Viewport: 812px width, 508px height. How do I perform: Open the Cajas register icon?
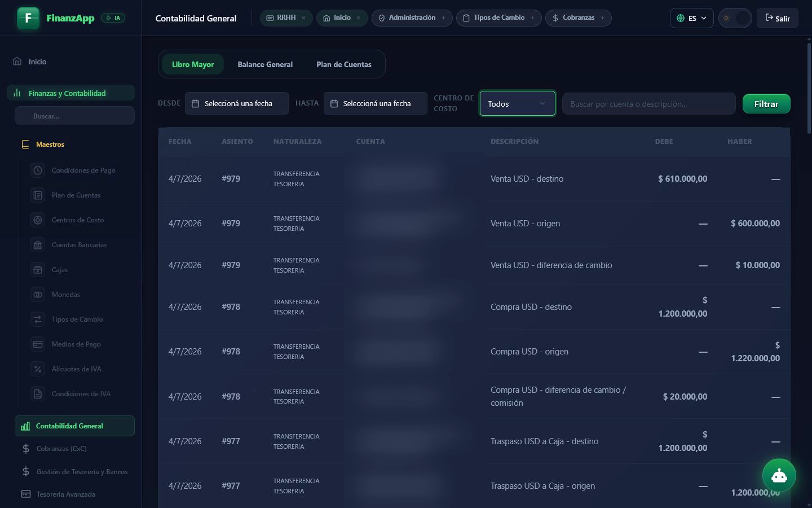click(38, 270)
